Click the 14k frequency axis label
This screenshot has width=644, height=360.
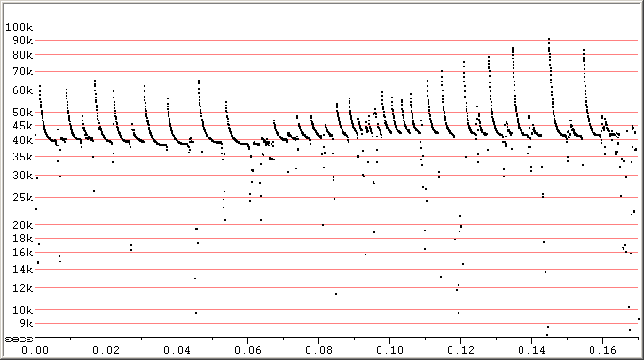point(23,270)
